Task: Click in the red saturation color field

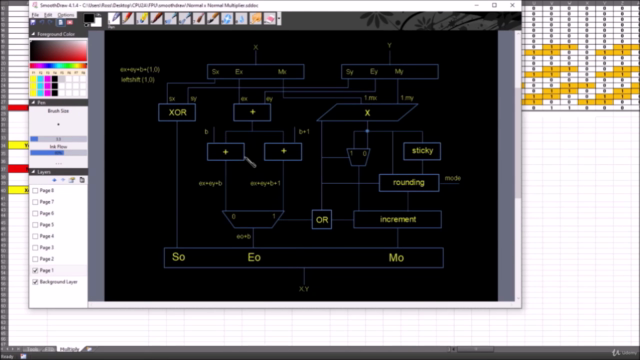Action: (58, 51)
